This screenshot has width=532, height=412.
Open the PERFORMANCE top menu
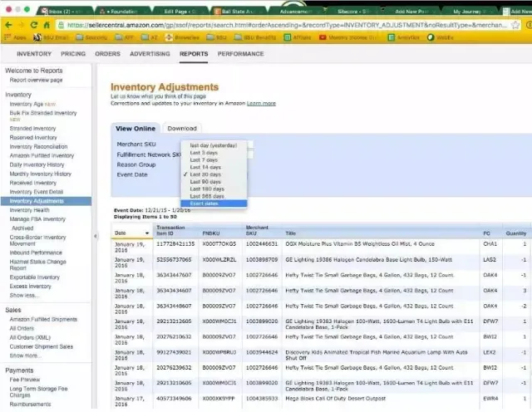tap(240, 54)
